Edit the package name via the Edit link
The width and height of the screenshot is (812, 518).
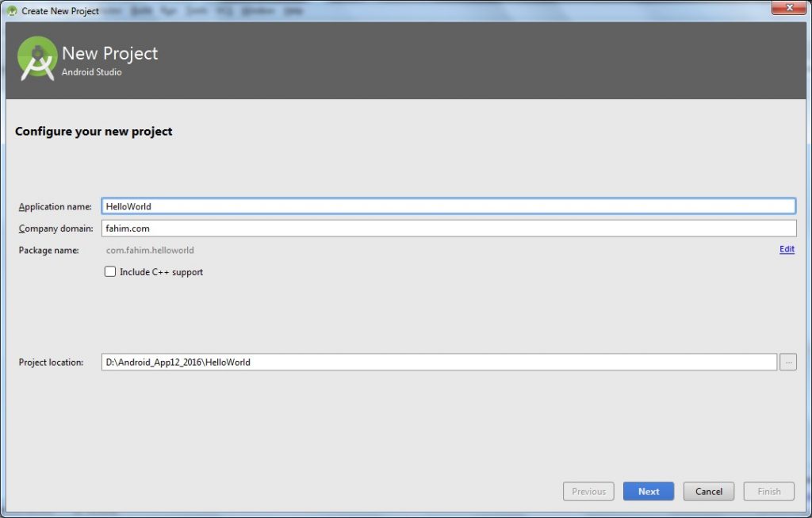[786, 249]
